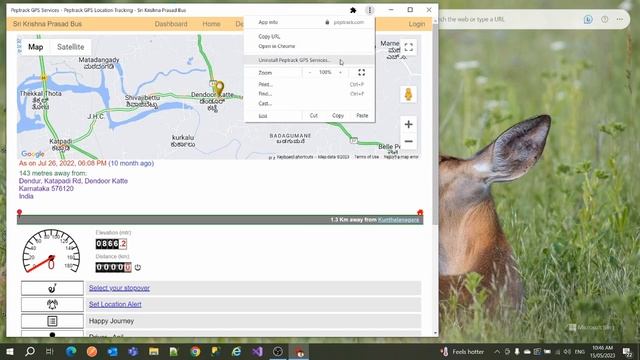Select Find from the menu

click(x=309, y=94)
